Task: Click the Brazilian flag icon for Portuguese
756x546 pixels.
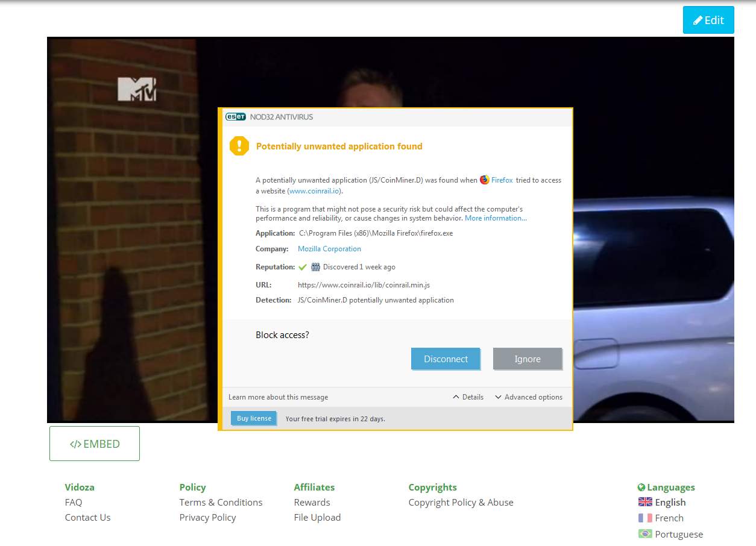Action: 645,534
